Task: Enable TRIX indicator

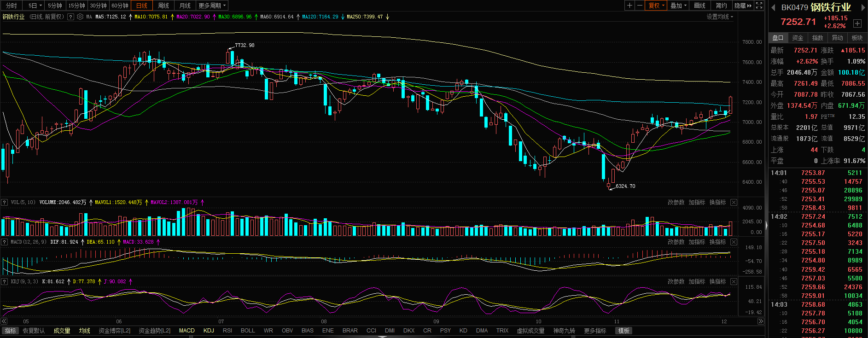Action: click(502, 331)
